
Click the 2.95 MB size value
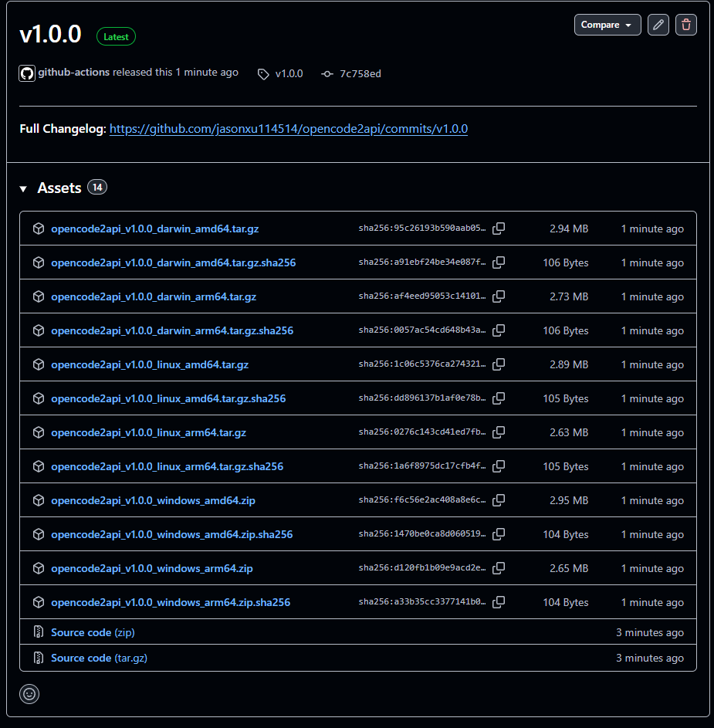coord(569,500)
